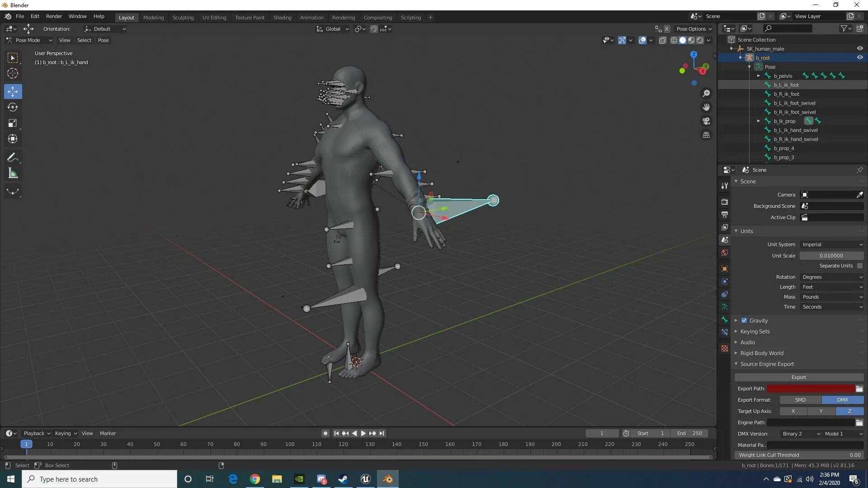Hide b_root armature with eye icon
Screen dimensions: 868x488
(x=860, y=57)
